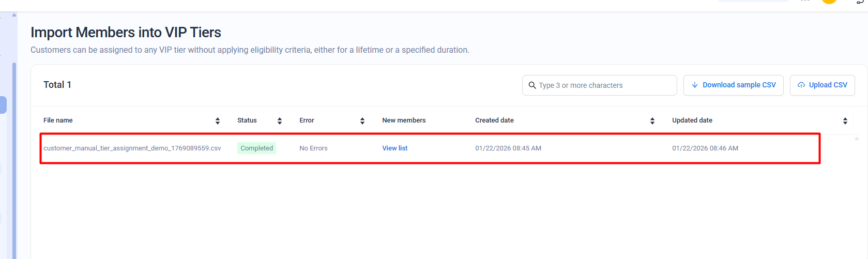Sort table by Updated date

[845, 121]
